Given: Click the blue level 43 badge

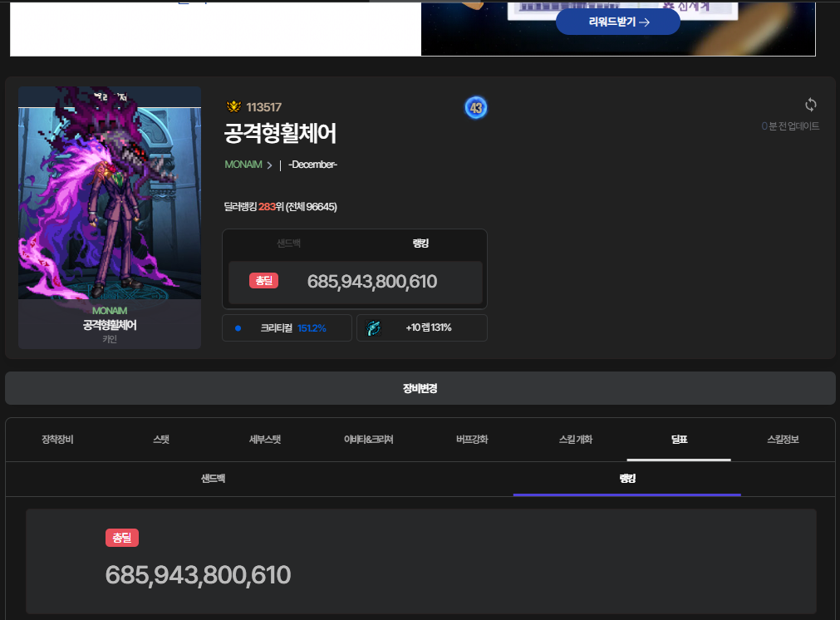Looking at the screenshot, I should (x=475, y=108).
